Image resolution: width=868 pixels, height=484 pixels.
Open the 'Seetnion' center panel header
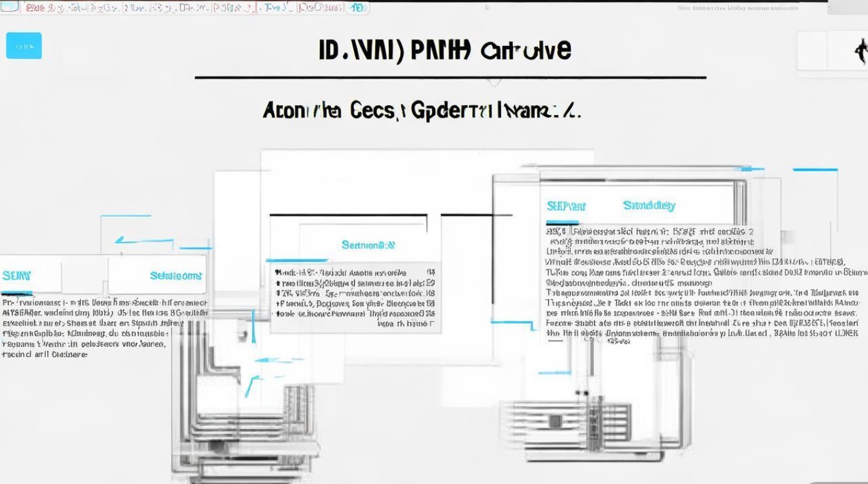point(367,245)
